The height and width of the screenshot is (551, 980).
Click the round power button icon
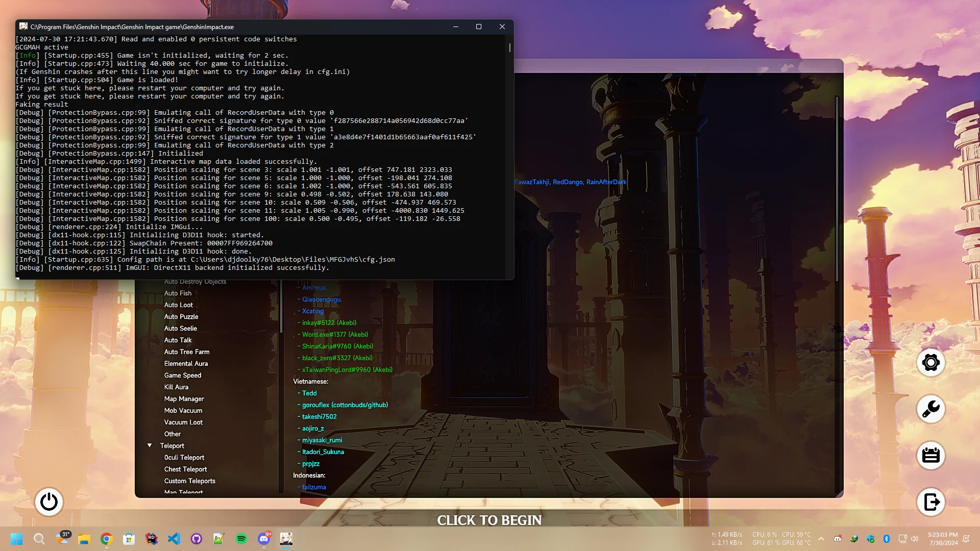click(x=49, y=502)
